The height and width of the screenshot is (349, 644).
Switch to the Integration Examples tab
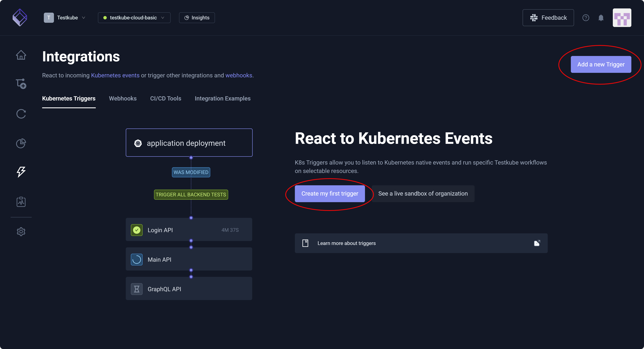pyautogui.click(x=223, y=98)
